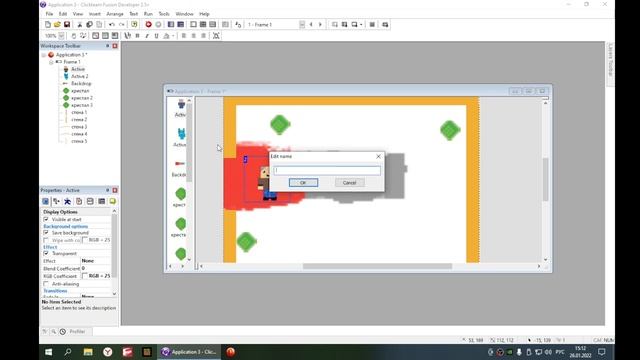640x360 pixels.
Task: Open File Explorer from the taskbar
Action: pos(88,352)
